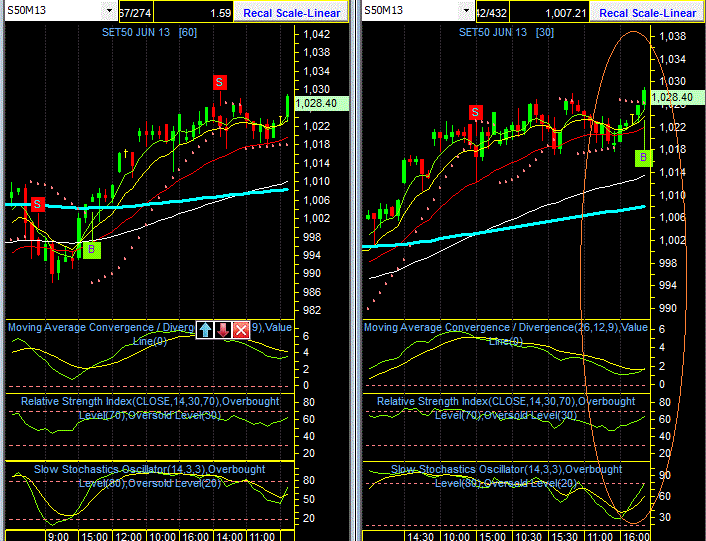
Task: Click the 12:00 time label on the left chart
Action: pyautogui.click(x=128, y=536)
